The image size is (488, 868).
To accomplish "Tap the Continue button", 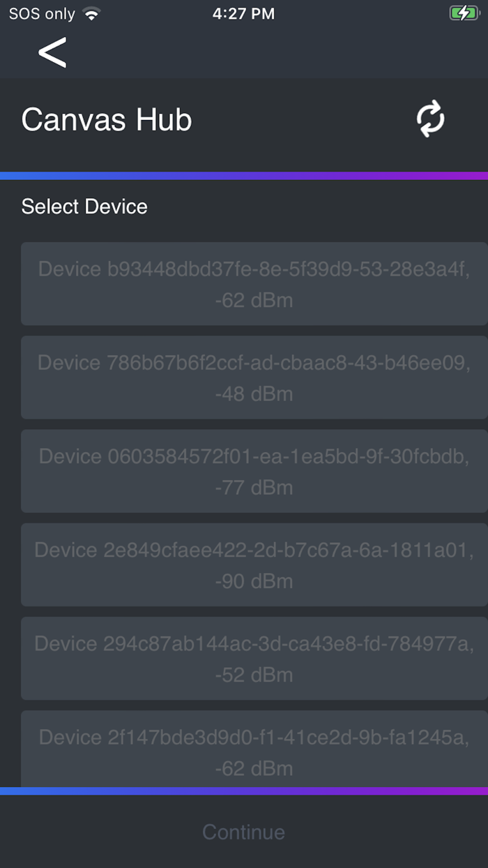I will [x=243, y=832].
